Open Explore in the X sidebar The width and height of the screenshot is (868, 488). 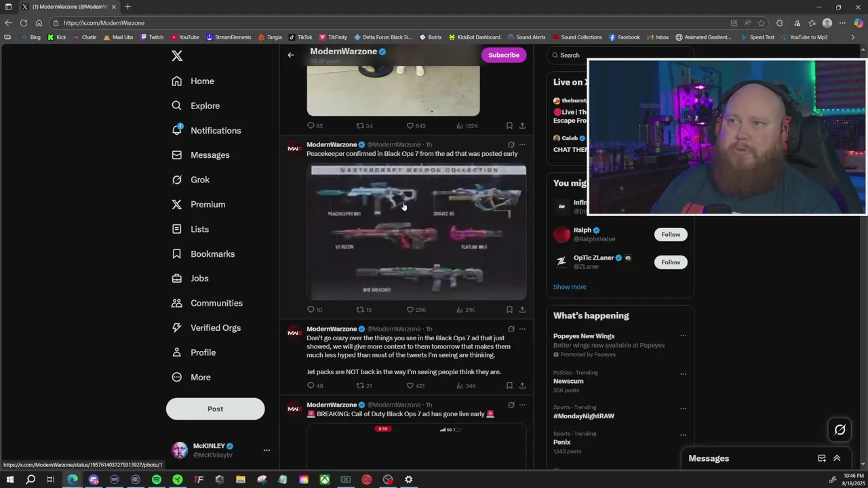[196, 106]
